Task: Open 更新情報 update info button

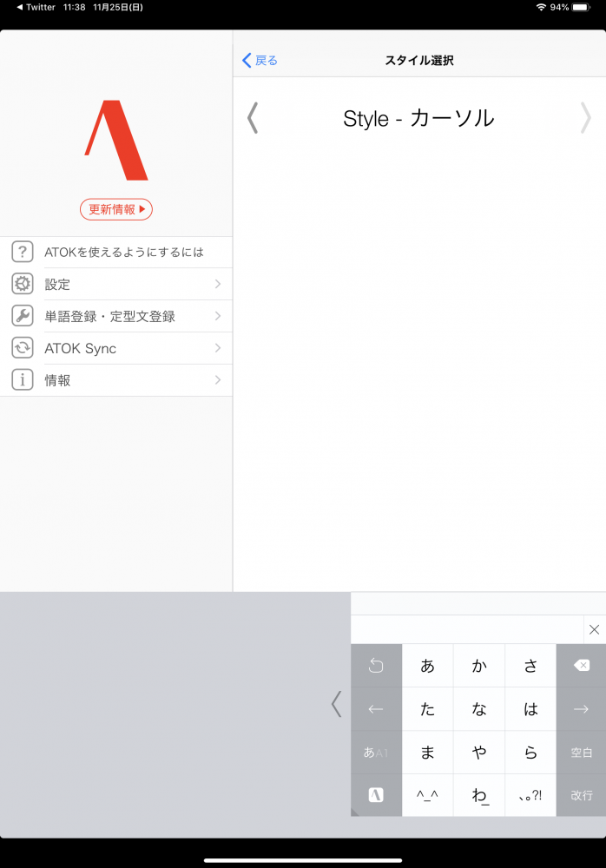Action: (116, 209)
